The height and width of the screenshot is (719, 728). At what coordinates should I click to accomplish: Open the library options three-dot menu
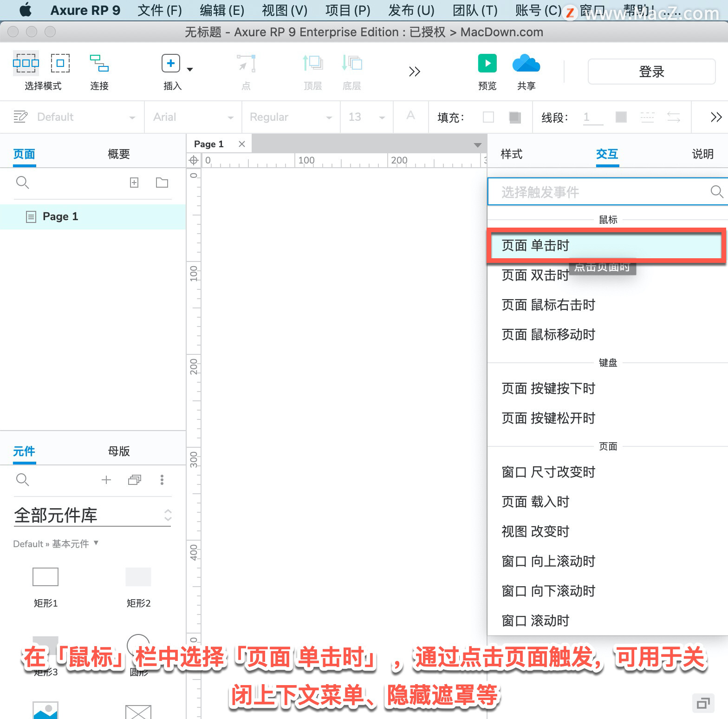[x=162, y=480]
